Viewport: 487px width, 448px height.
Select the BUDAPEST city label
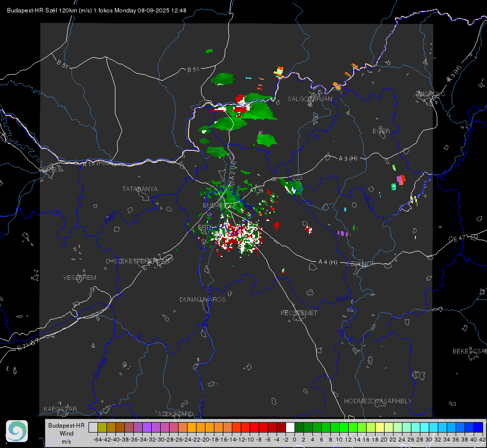pyautogui.click(x=219, y=205)
